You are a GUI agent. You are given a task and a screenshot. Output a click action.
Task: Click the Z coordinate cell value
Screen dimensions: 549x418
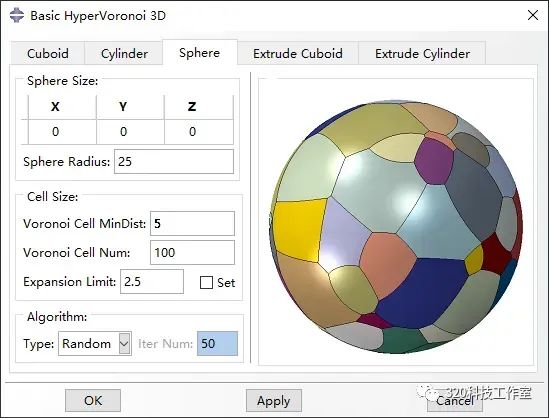(199, 132)
